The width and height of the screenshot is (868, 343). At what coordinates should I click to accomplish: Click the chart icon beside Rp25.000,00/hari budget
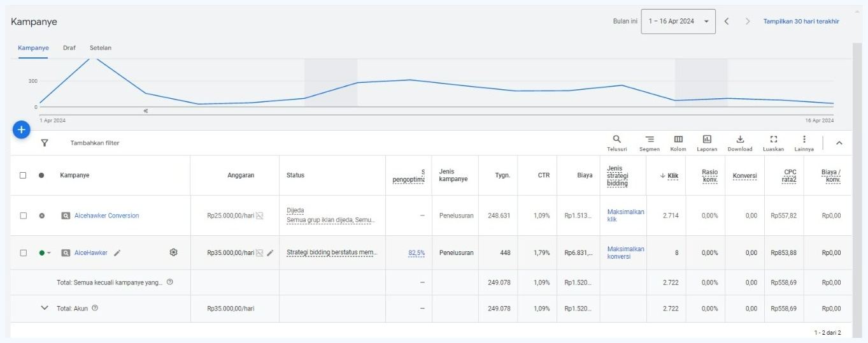(259, 215)
